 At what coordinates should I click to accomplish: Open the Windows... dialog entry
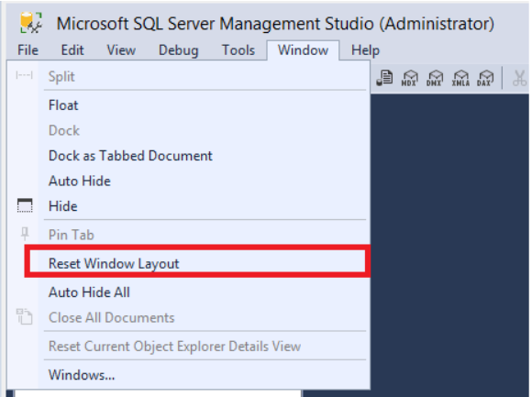coord(82,375)
